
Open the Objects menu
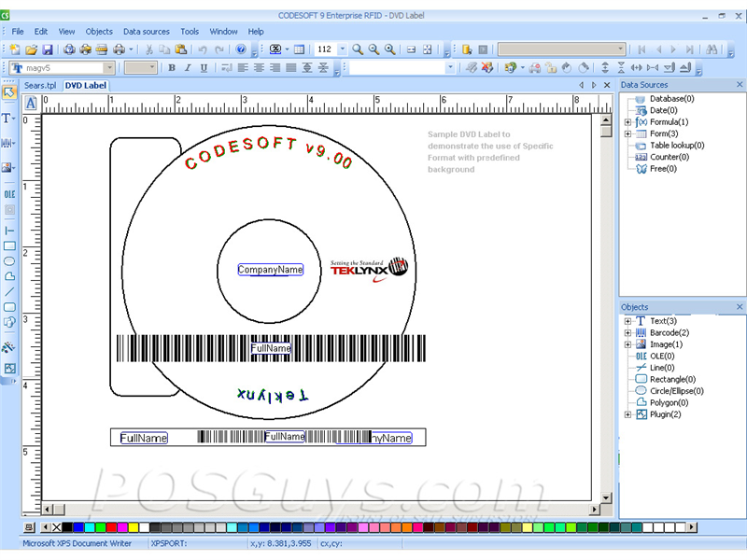click(99, 32)
